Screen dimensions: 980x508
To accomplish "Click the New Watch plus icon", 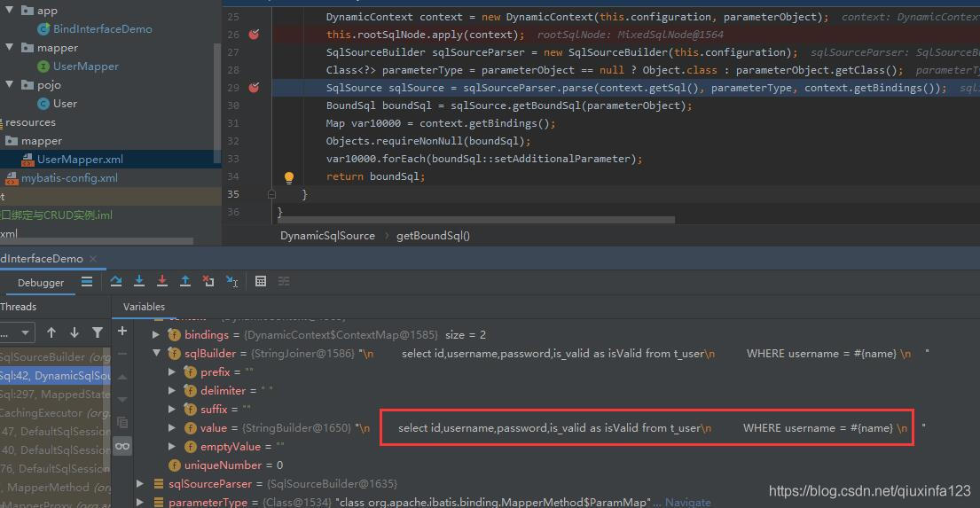I will click(x=122, y=331).
